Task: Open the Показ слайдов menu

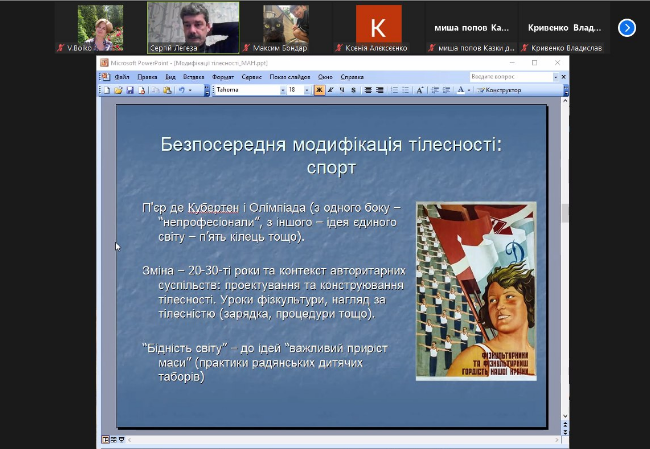Action: pos(290,77)
